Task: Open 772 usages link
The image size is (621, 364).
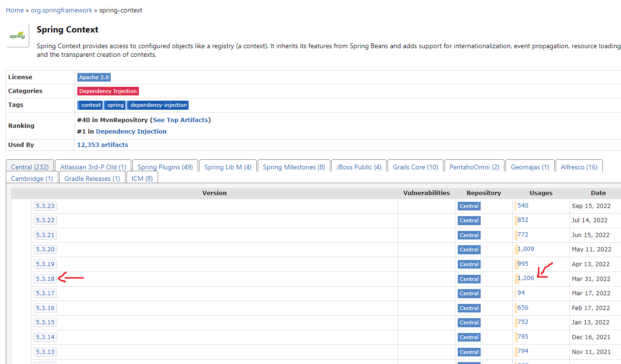Action: click(x=523, y=235)
